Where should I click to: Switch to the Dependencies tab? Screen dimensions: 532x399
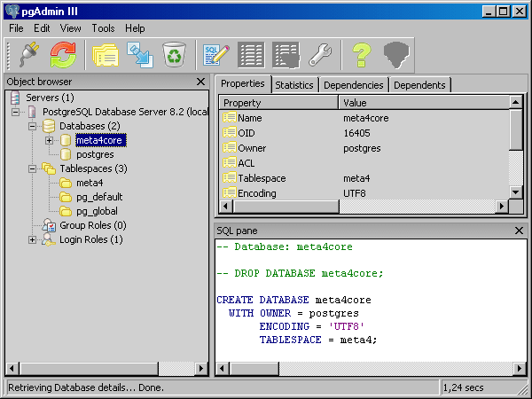point(354,85)
